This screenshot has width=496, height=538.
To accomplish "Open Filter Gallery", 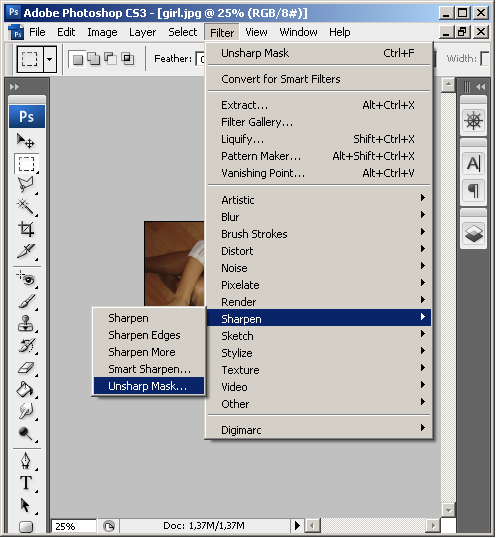I will (x=319, y=122).
